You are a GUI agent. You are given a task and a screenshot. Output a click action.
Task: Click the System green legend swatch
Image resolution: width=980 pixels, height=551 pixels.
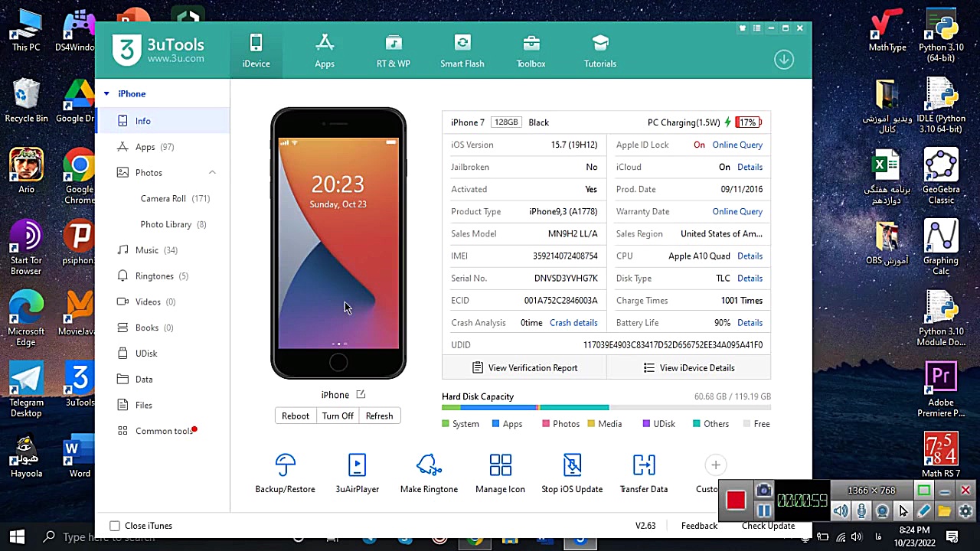446,424
